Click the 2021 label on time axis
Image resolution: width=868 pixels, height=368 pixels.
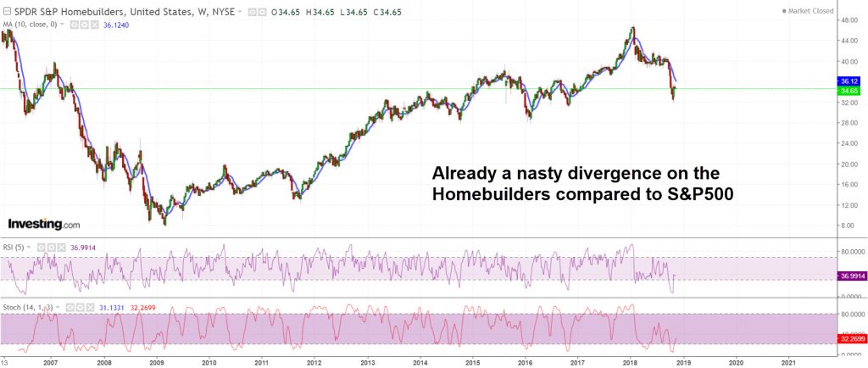point(789,362)
